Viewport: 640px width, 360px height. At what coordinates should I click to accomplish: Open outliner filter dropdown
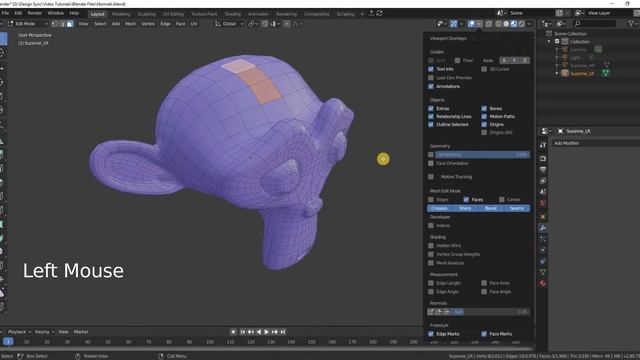(632, 24)
